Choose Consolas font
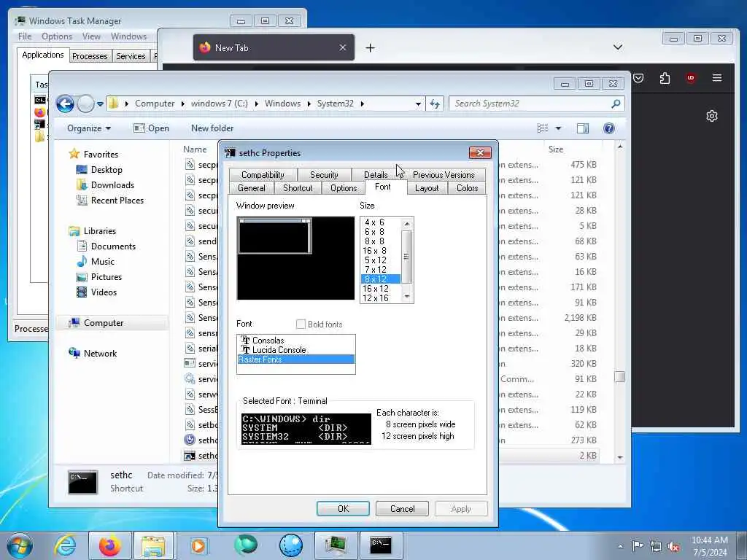Image resolution: width=747 pixels, height=560 pixels. tap(295, 341)
